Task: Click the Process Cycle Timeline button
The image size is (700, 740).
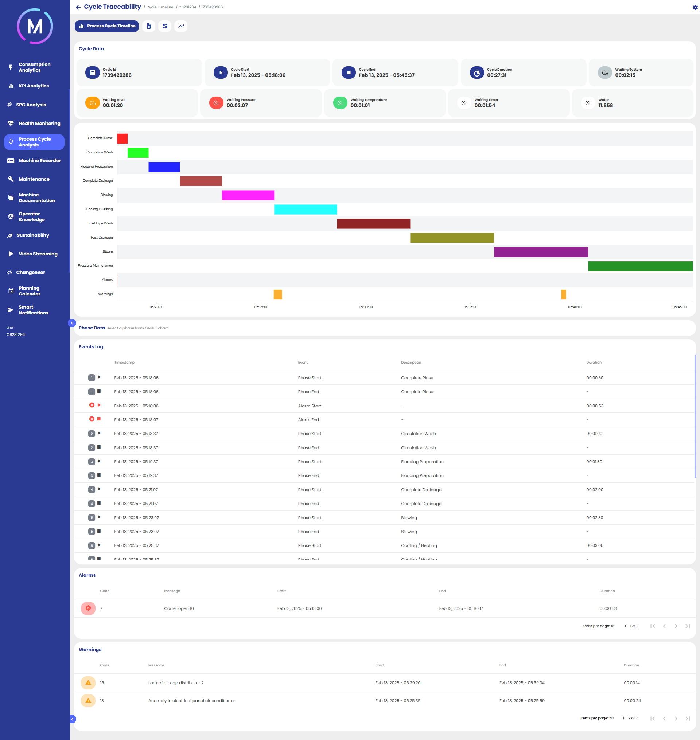Action: tap(107, 26)
